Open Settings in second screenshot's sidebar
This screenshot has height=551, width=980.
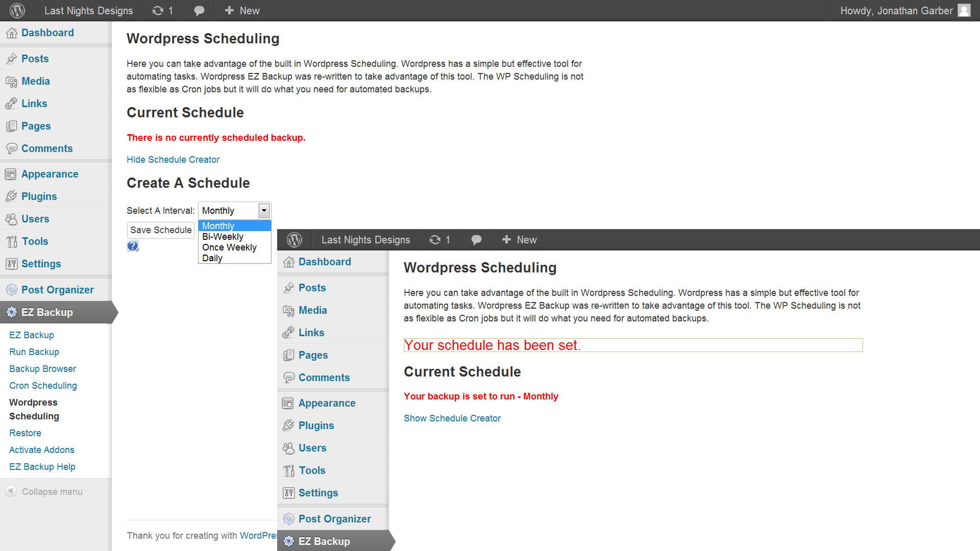click(x=318, y=493)
